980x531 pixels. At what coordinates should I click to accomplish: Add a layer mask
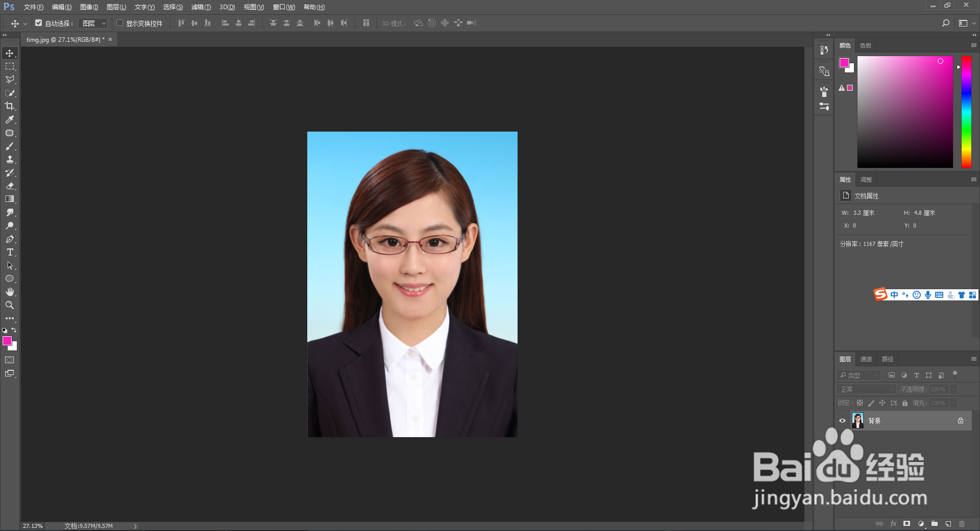click(x=906, y=524)
